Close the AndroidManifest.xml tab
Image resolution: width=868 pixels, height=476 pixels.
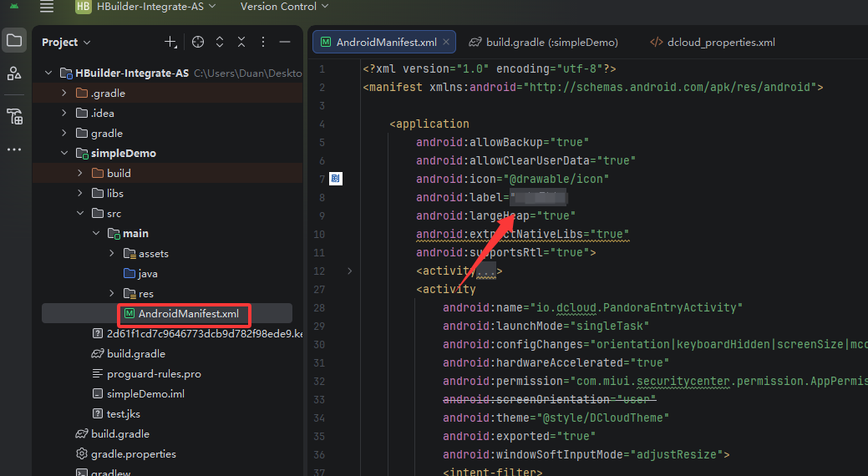[x=445, y=42]
